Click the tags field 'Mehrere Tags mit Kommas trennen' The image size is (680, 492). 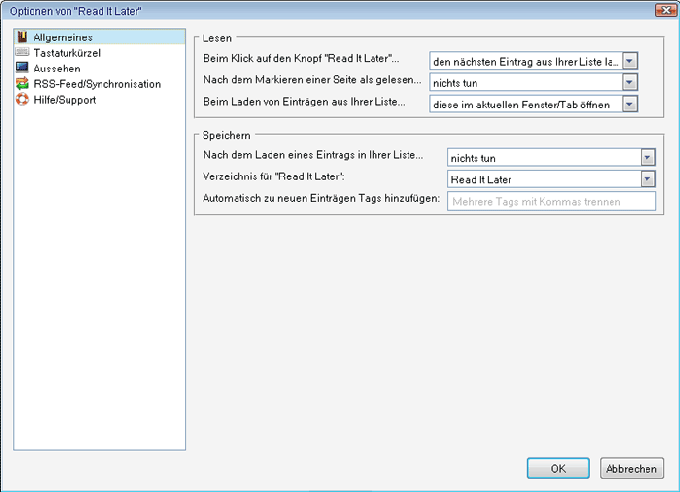[551, 201]
